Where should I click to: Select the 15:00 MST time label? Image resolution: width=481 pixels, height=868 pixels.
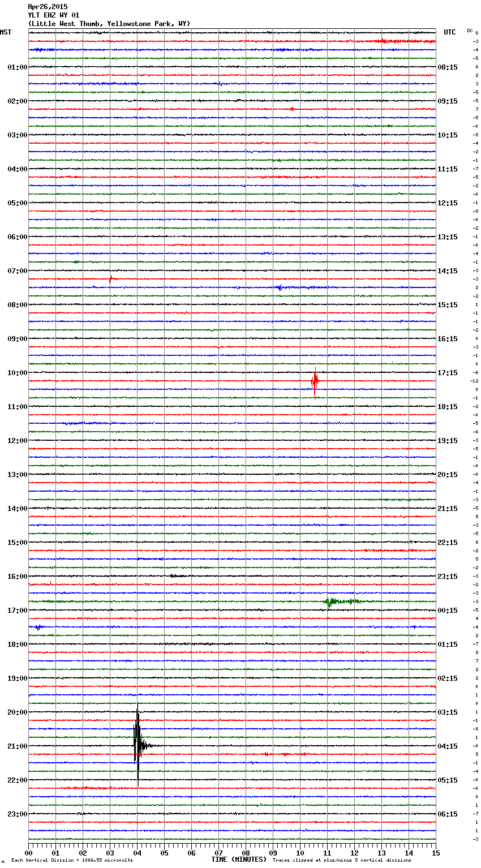click(18, 543)
